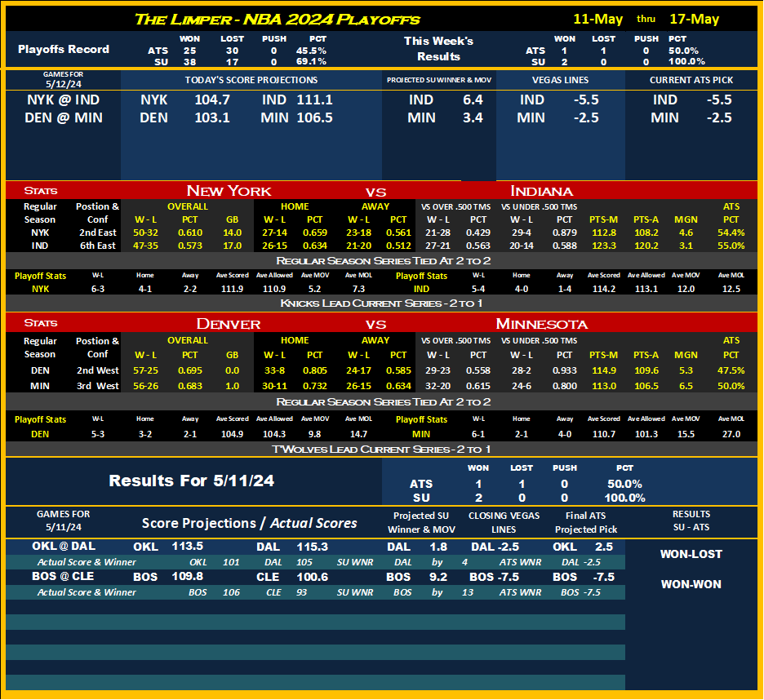
Task: Select the "CURRENT ATS PICK" column header
Action: [x=691, y=80]
